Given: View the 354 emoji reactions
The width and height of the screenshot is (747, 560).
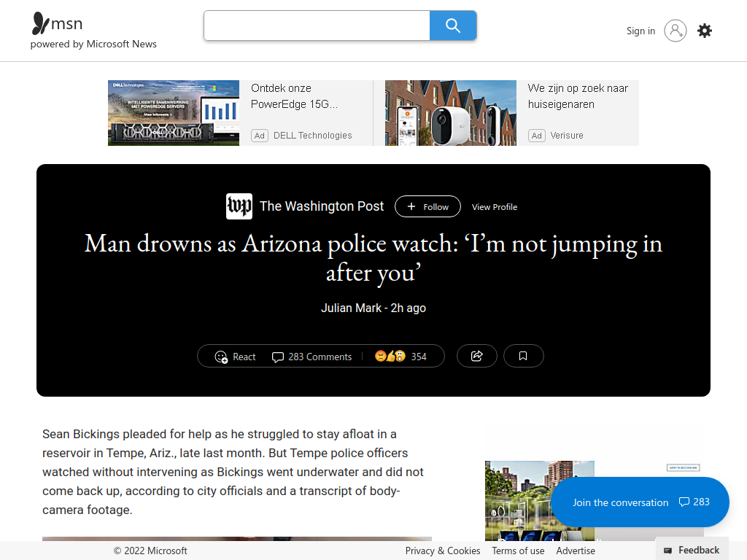Looking at the screenshot, I should (400, 357).
